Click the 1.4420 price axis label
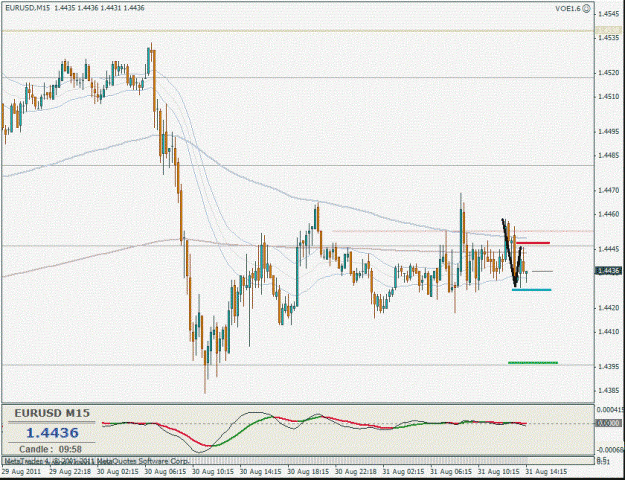 [608, 308]
